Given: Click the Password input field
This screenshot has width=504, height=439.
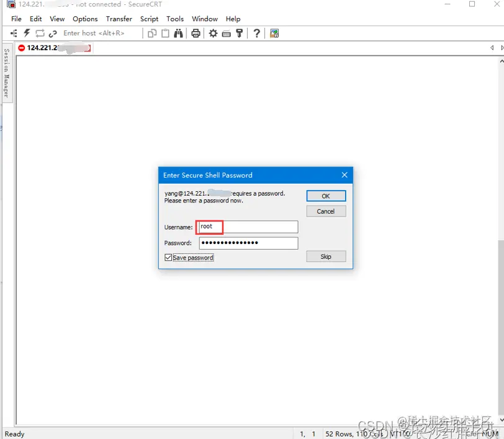Looking at the screenshot, I should [x=248, y=243].
